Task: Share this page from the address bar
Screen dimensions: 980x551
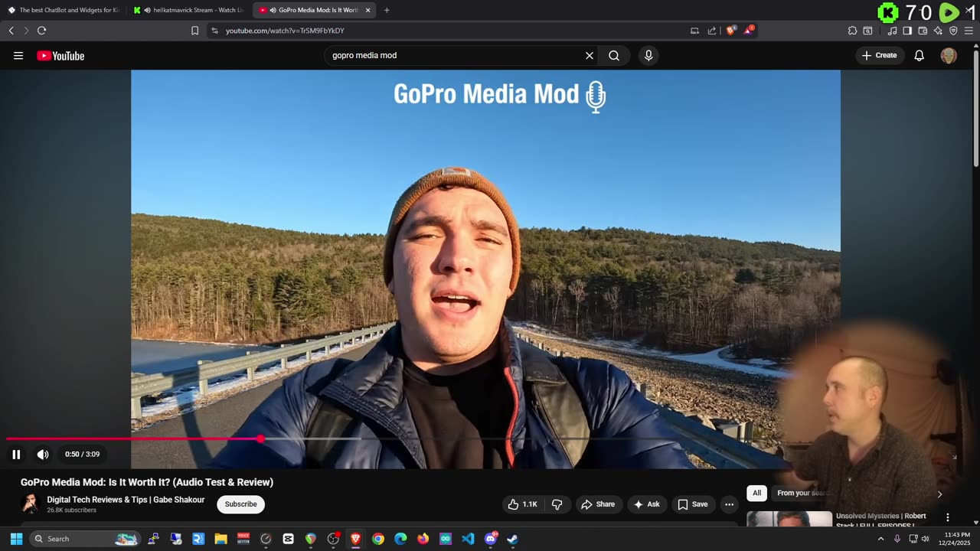Action: [x=712, y=31]
